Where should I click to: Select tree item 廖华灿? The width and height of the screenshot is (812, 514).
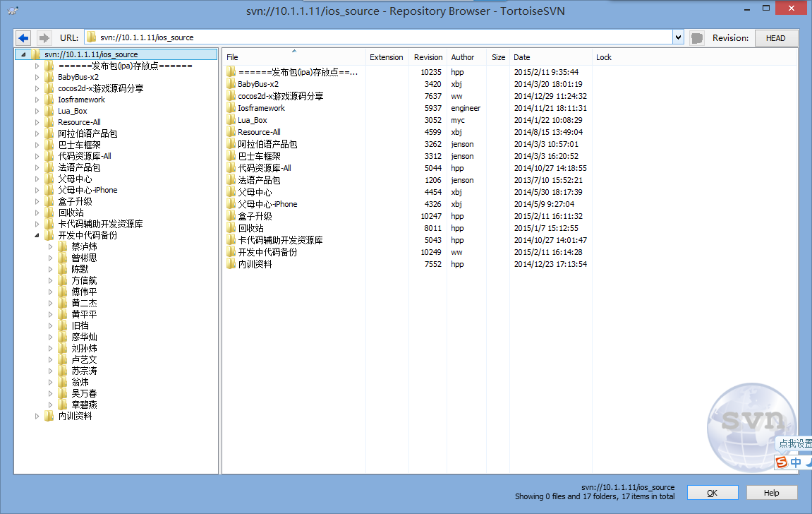pyautogui.click(x=84, y=337)
